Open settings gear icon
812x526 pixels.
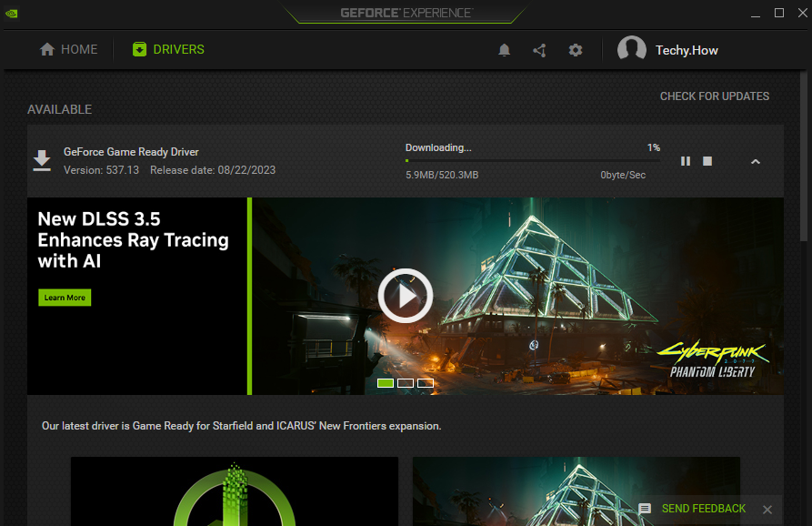[x=576, y=50]
